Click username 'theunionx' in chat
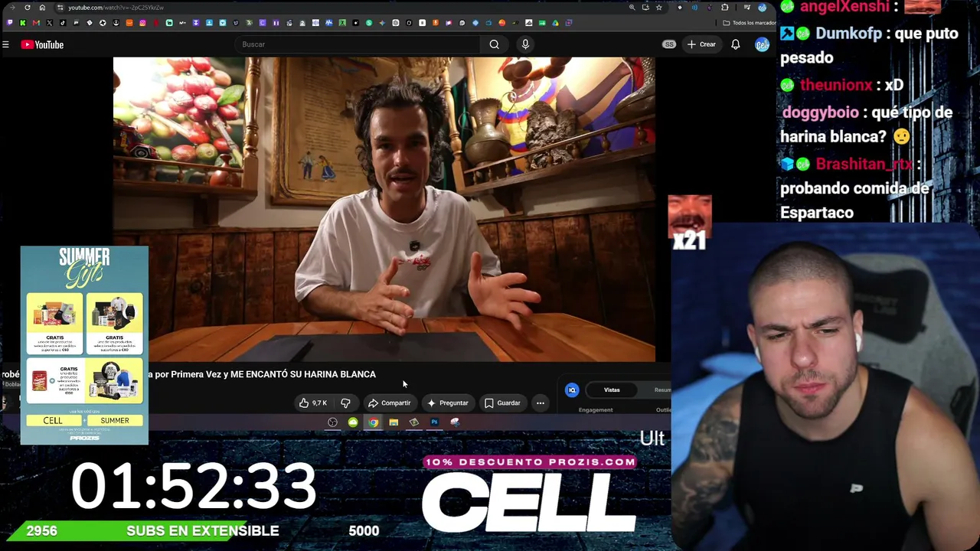Screen dimensions: 980x551 point(836,85)
